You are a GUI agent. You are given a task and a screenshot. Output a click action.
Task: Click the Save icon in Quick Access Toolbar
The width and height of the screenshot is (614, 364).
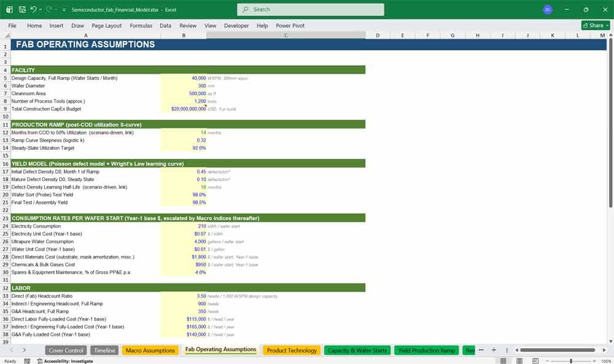[22, 9]
